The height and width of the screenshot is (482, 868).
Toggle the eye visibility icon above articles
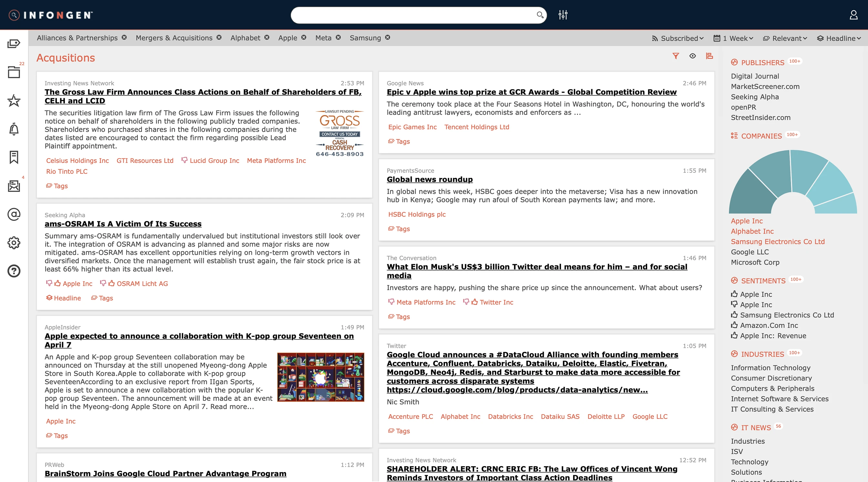692,56
